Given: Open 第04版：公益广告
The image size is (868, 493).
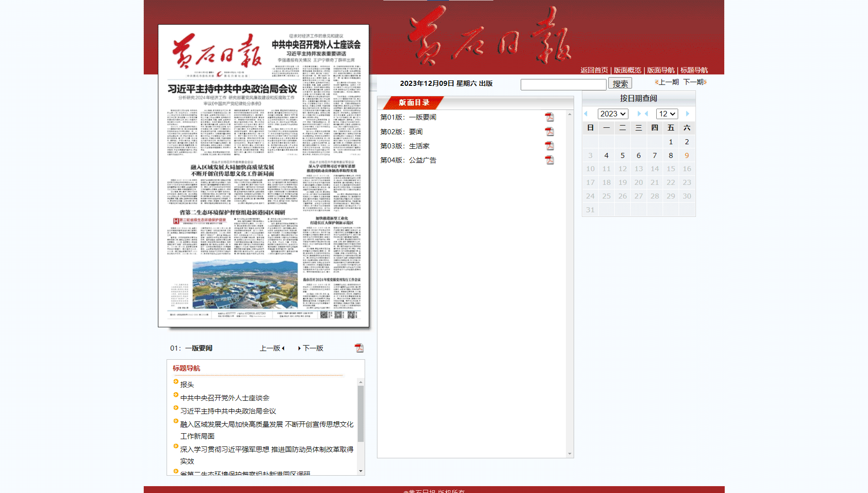Looking at the screenshot, I should 408,160.
